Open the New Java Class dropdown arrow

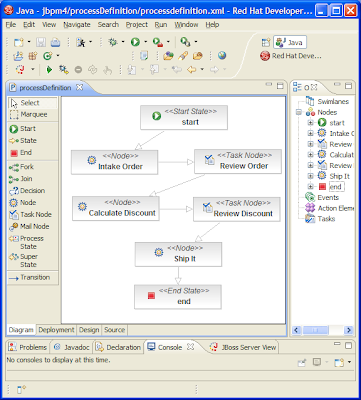click(x=58, y=56)
